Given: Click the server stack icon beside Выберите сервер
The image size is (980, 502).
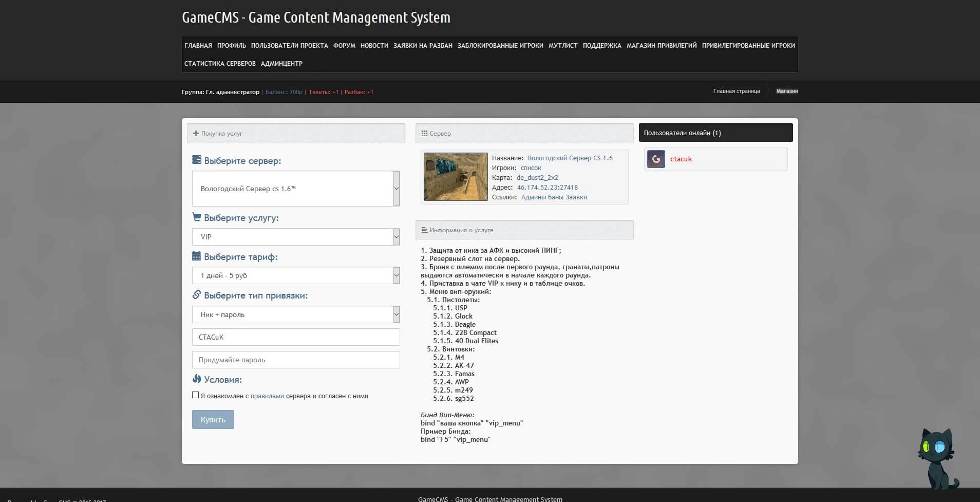Looking at the screenshot, I should [197, 160].
